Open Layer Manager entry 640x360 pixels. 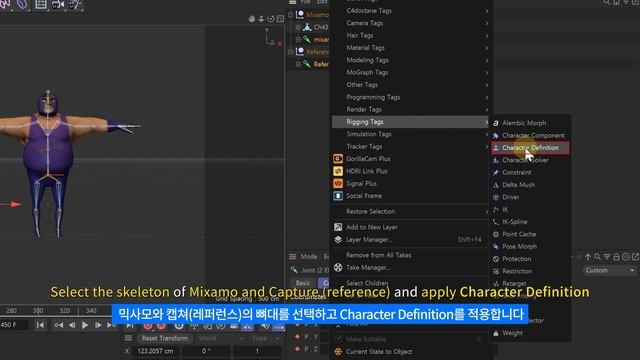(x=411, y=240)
